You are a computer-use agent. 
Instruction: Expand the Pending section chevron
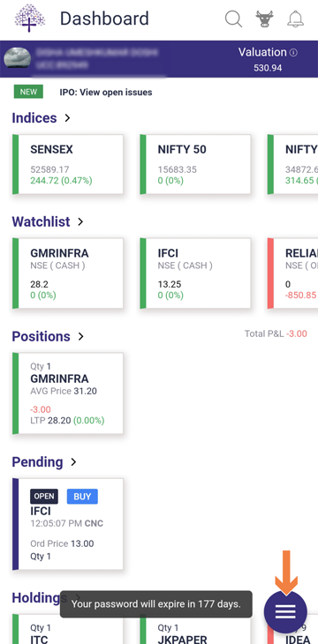click(x=73, y=462)
